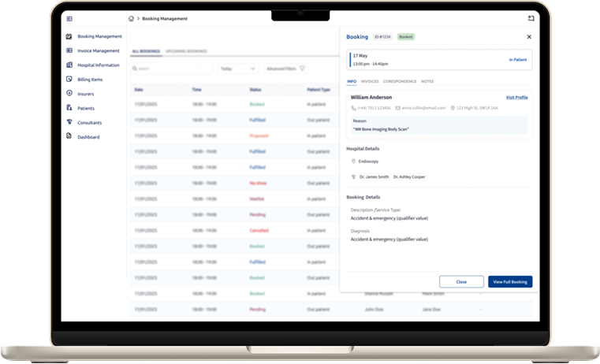Open the Patients section
Image resolution: width=600 pixels, height=364 pixels.
pyautogui.click(x=85, y=108)
